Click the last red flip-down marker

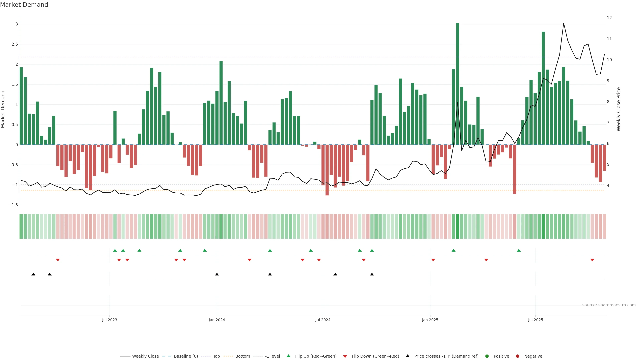pos(592,260)
